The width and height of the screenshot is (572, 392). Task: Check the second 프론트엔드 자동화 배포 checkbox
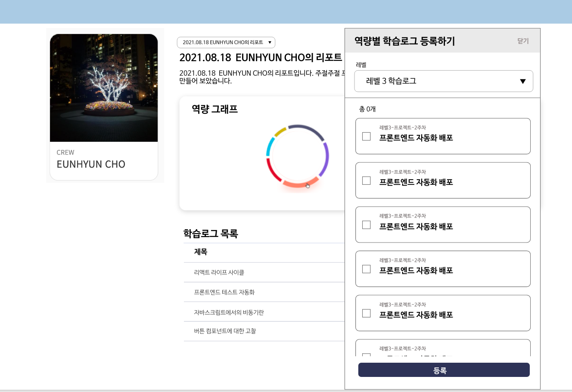pos(367,180)
